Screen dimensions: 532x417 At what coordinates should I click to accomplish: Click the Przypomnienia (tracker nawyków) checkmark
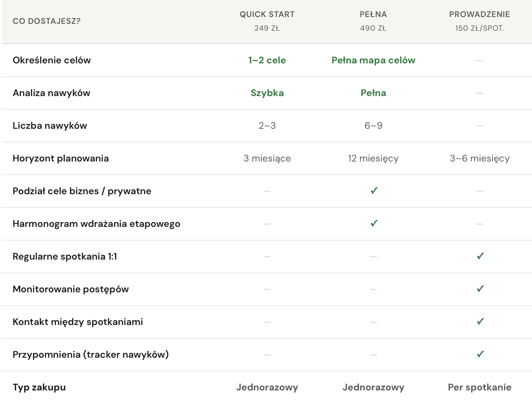click(480, 354)
